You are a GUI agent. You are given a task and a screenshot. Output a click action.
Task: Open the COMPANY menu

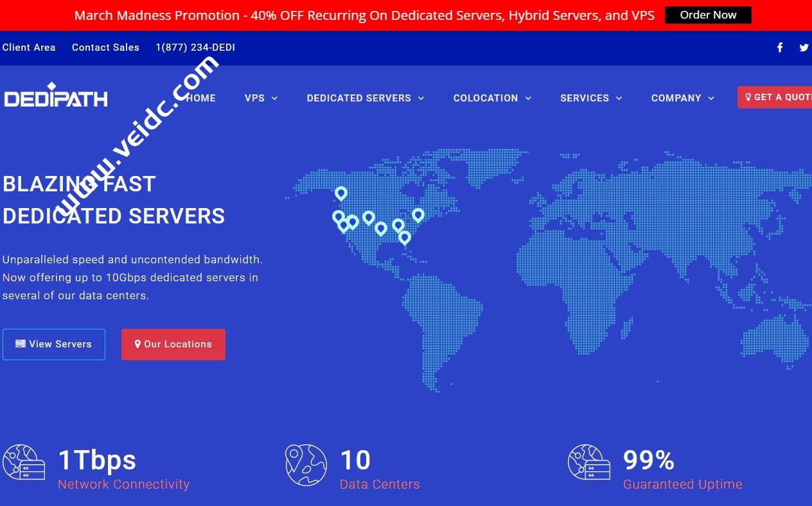pos(676,98)
